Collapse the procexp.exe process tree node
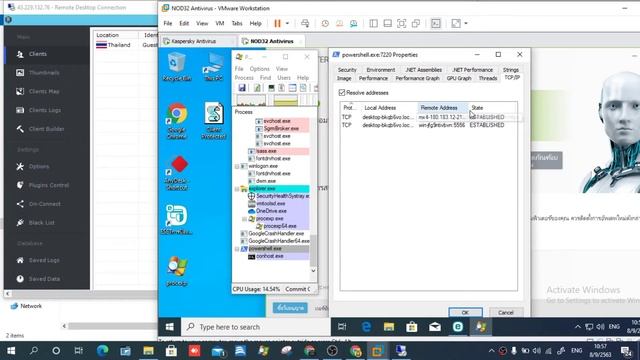 coord(244,219)
